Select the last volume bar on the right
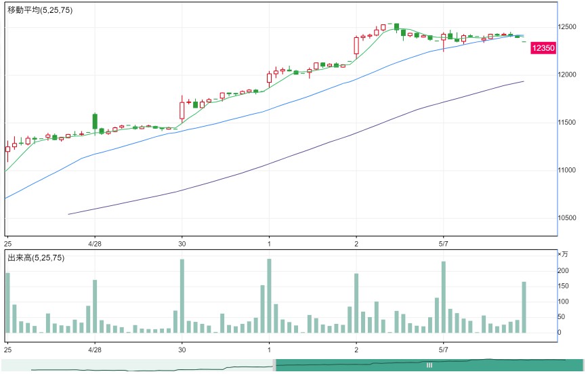 (x=524, y=307)
